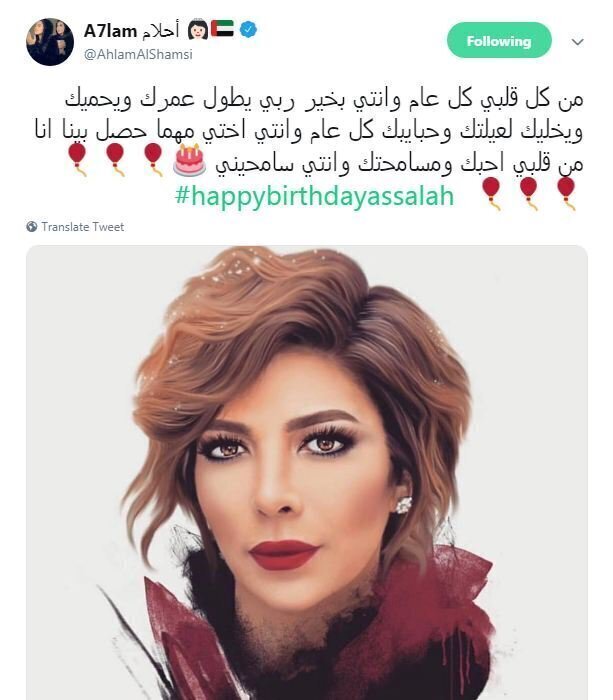The width and height of the screenshot is (613, 700).
Task: Click the blue verified badge icon
Action: pos(248,29)
